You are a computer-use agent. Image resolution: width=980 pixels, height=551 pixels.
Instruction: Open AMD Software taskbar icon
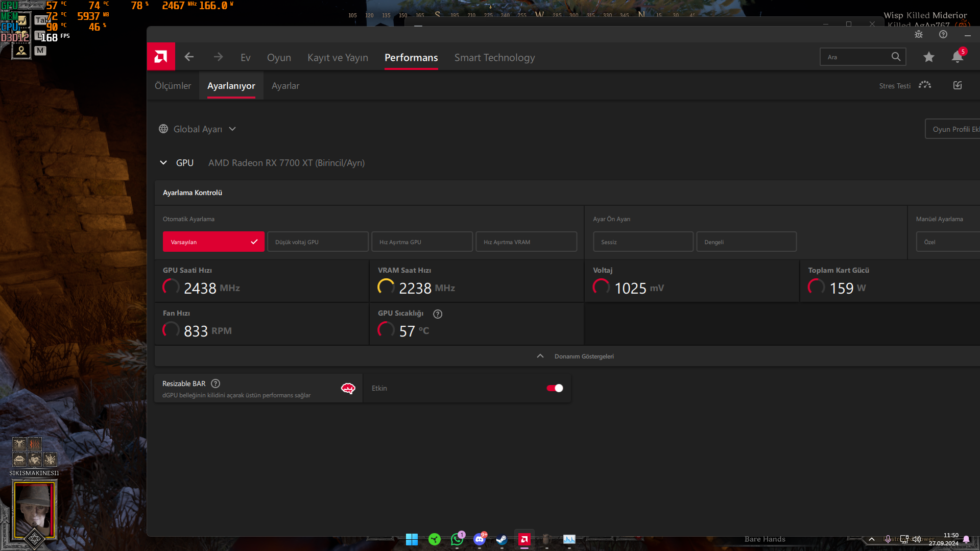524,539
